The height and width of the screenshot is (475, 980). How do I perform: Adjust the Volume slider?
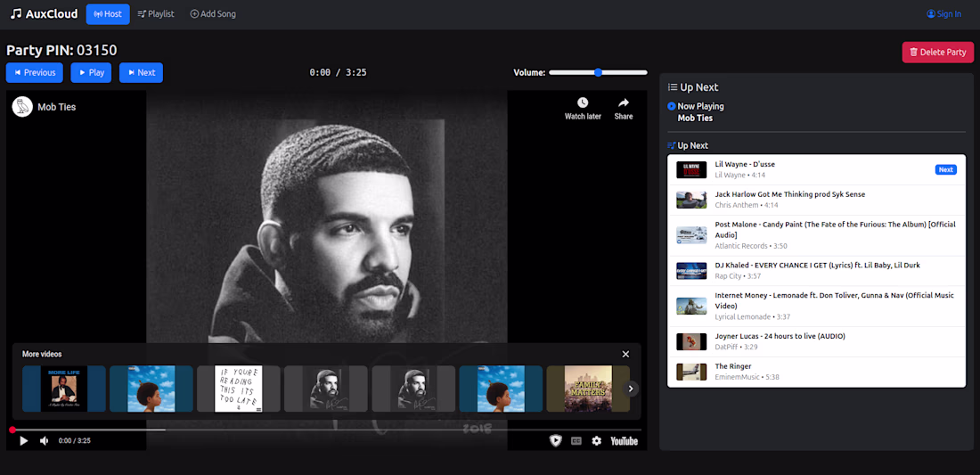(x=598, y=72)
